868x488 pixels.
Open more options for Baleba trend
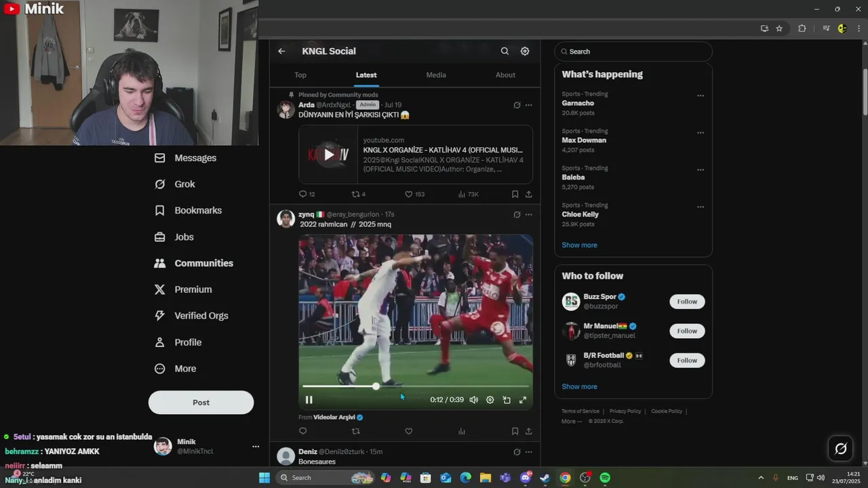(701, 170)
